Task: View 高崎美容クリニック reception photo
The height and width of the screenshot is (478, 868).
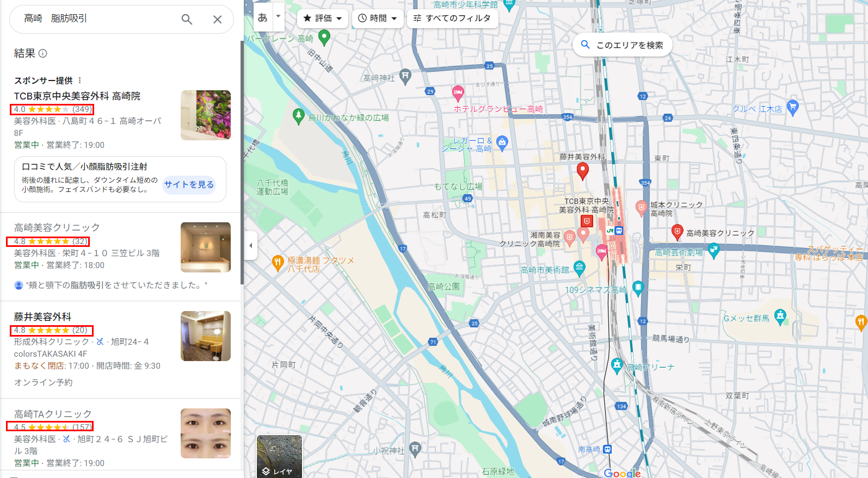Action: (x=206, y=247)
